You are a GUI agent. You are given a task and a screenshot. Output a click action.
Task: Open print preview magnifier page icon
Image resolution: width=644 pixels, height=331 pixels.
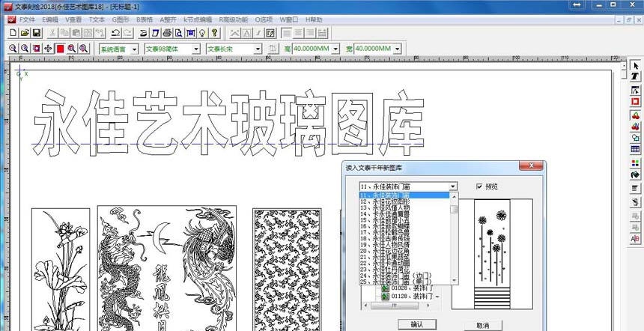[x=179, y=33]
